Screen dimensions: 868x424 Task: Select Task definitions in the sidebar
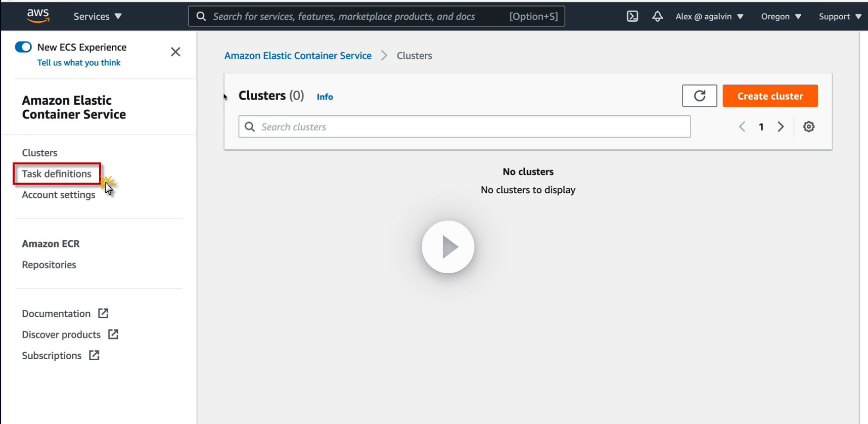point(57,174)
